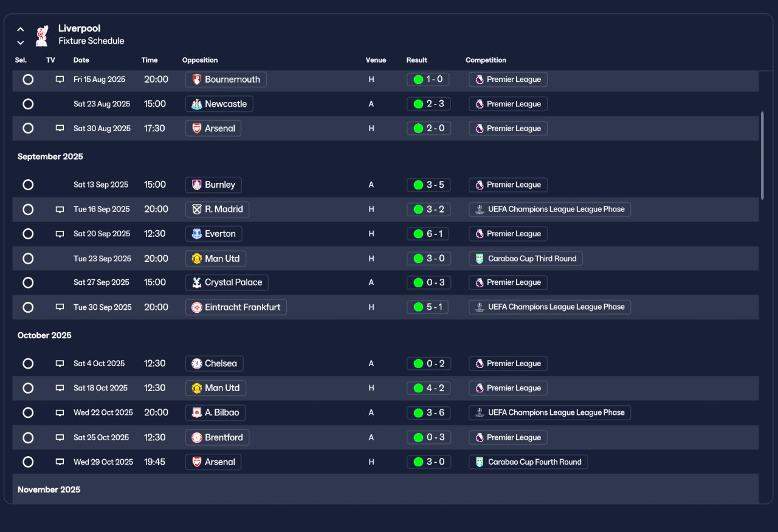Select the Chelsea fixture radio button
778x532 pixels.
28,364
